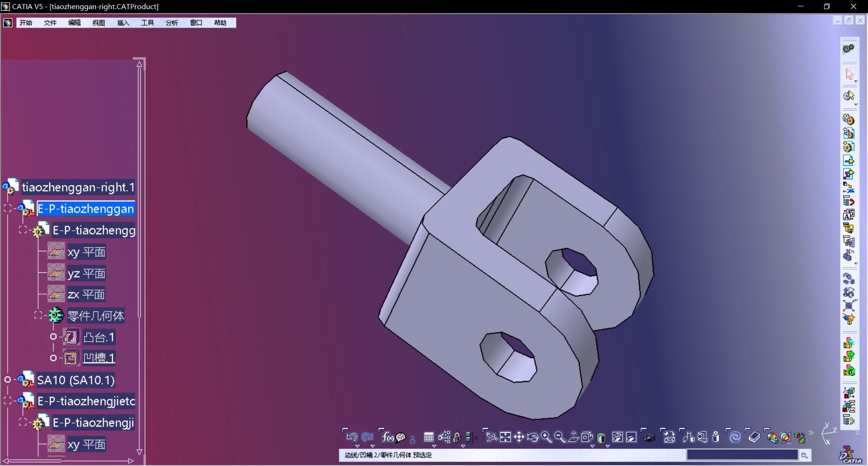Image resolution: width=868 pixels, height=466 pixels.
Task: Activate the Pan tool
Action: [x=519, y=437]
